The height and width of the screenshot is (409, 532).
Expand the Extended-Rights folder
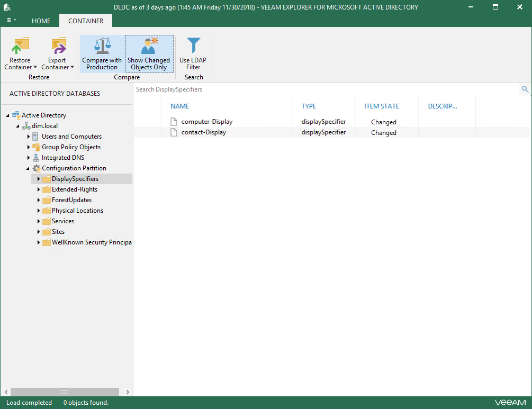[38, 189]
